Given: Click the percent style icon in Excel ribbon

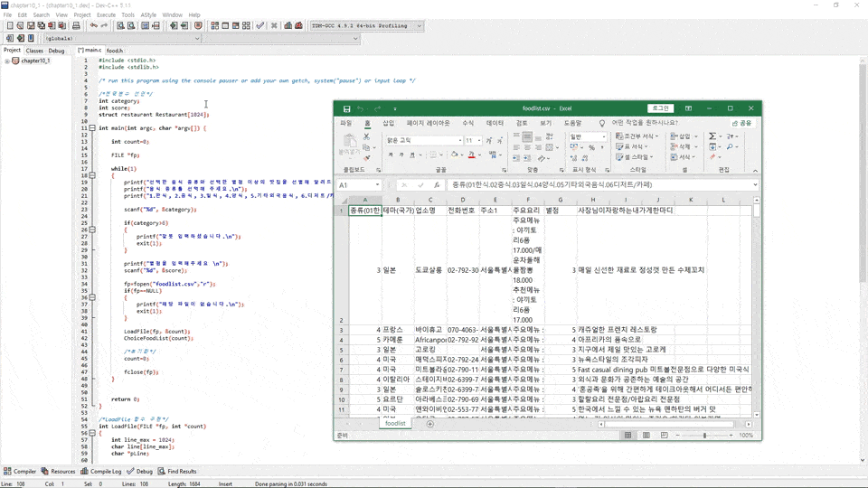Looking at the screenshot, I should click(591, 147).
